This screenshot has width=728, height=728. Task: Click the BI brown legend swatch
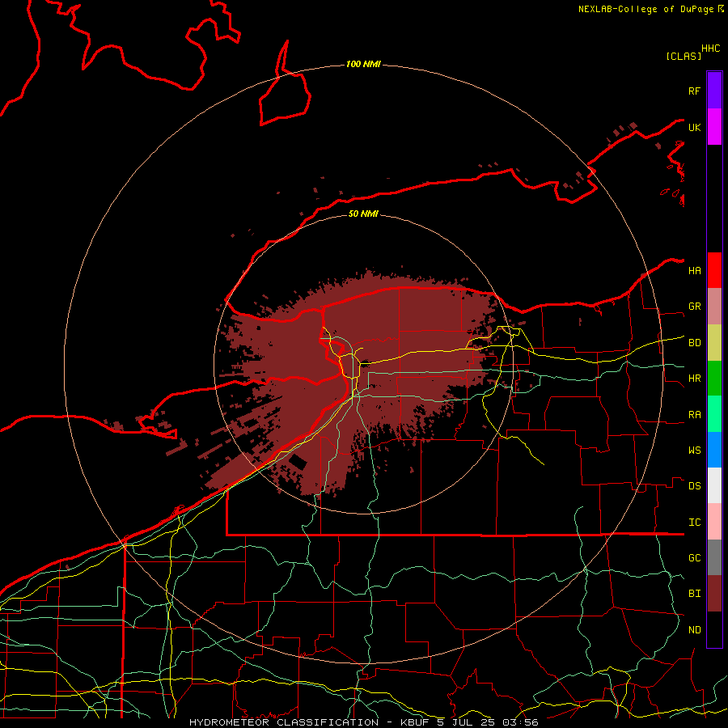point(714,594)
